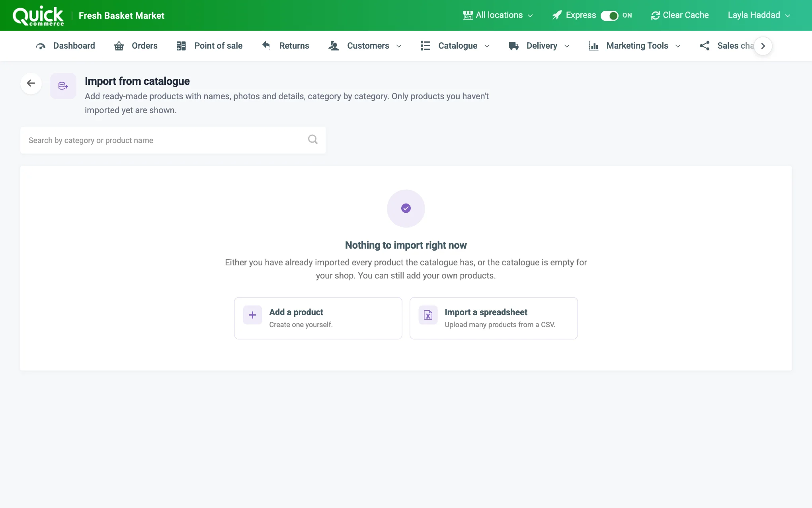Screen dimensions: 812x508
Task: Go to the Dashboard page
Action: point(65,46)
